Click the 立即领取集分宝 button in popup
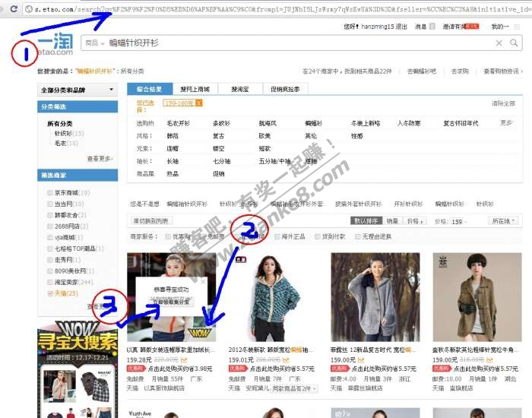The width and height of the screenshot is (532, 418). coord(171,301)
